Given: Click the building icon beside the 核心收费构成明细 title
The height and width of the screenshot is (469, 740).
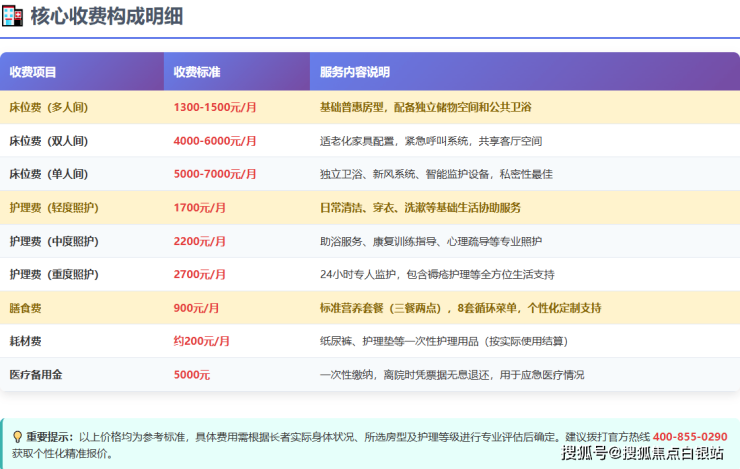Looking at the screenshot, I should pyautogui.click(x=13, y=16).
